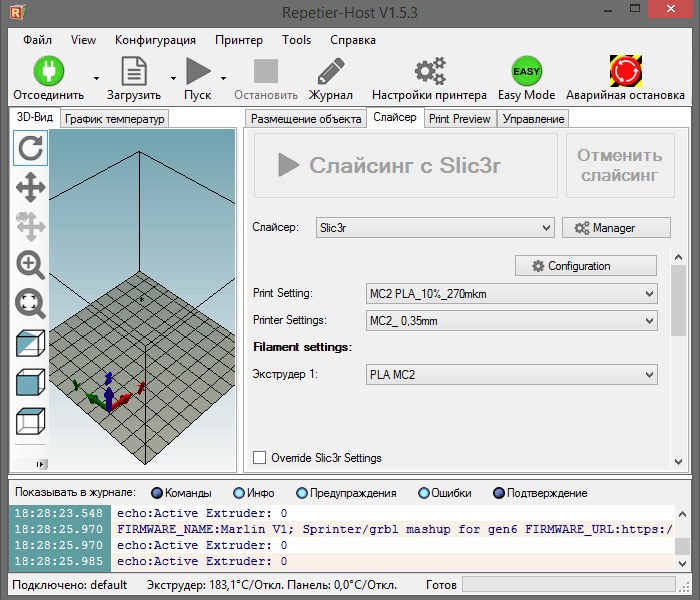Expand the 3D view toolbar overflow arrow
This screenshot has height=600, width=700.
click(40, 464)
